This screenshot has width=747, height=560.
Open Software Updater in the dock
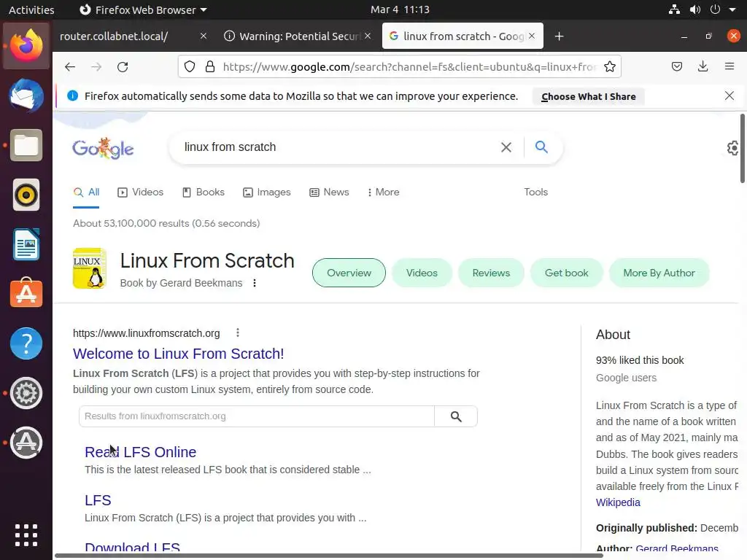tap(26, 443)
